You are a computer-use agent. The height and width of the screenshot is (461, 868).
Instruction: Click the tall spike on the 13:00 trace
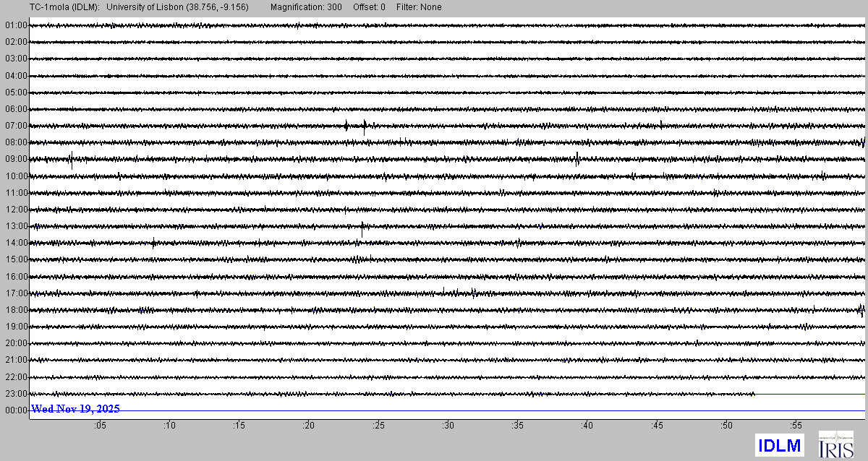point(362,229)
